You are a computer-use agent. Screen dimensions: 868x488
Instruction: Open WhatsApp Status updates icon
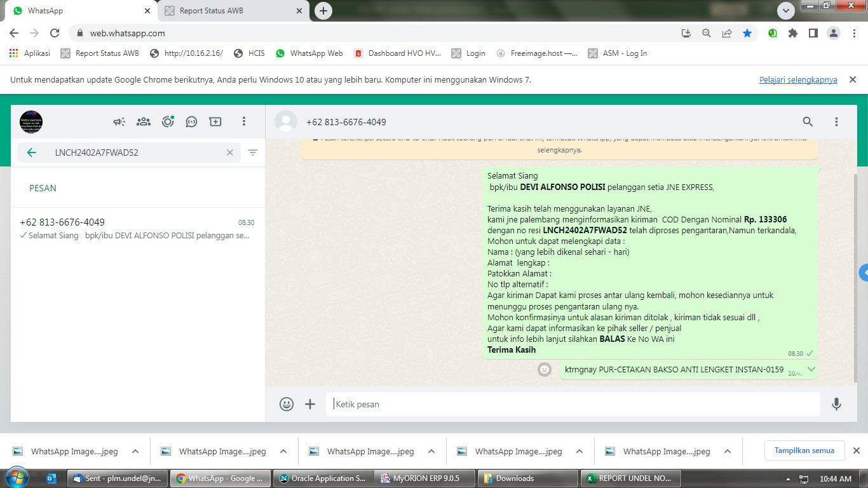pos(168,121)
